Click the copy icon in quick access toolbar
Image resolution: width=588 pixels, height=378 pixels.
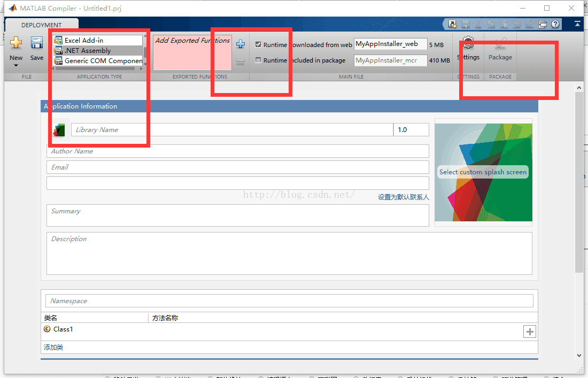(x=491, y=25)
